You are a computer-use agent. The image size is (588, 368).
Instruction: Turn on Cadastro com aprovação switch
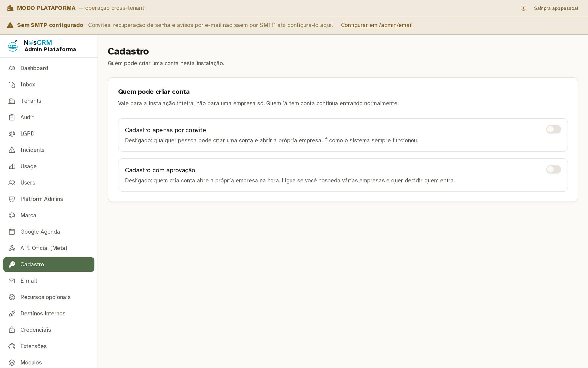[553, 169]
